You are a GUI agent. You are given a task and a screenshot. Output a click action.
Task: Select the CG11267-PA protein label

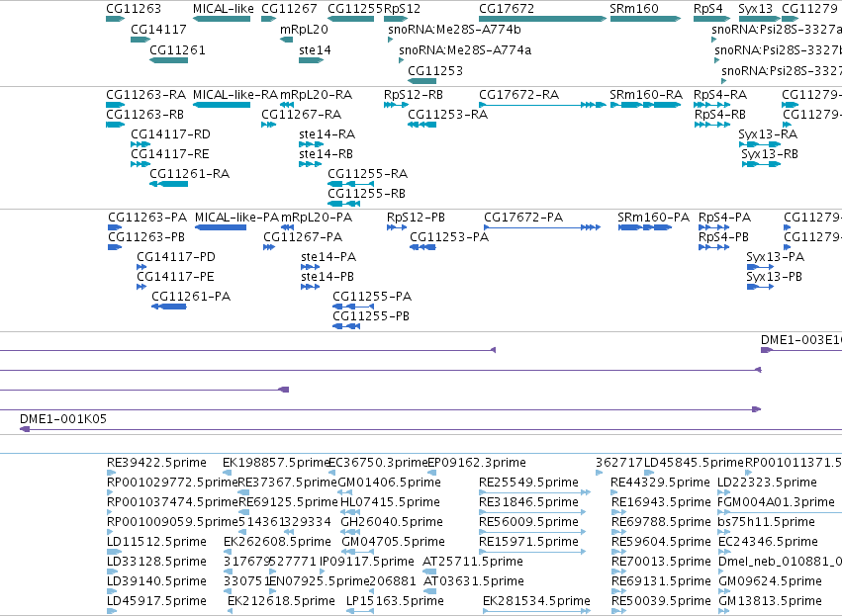click(303, 237)
